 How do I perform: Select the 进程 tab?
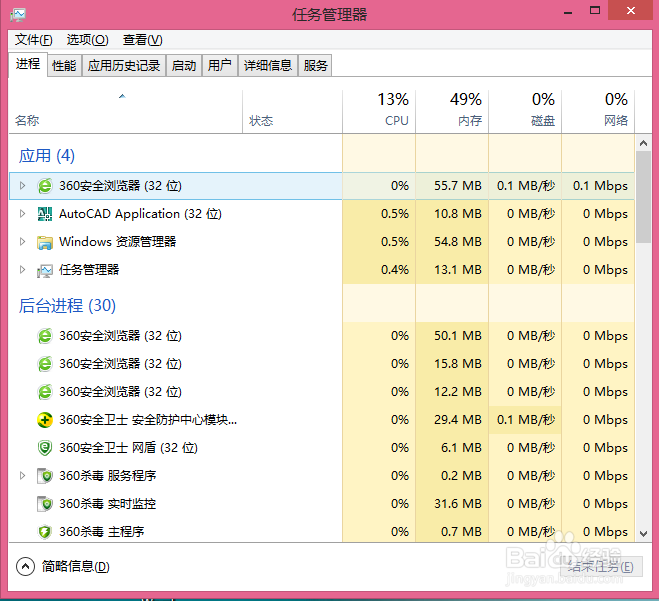click(28, 64)
